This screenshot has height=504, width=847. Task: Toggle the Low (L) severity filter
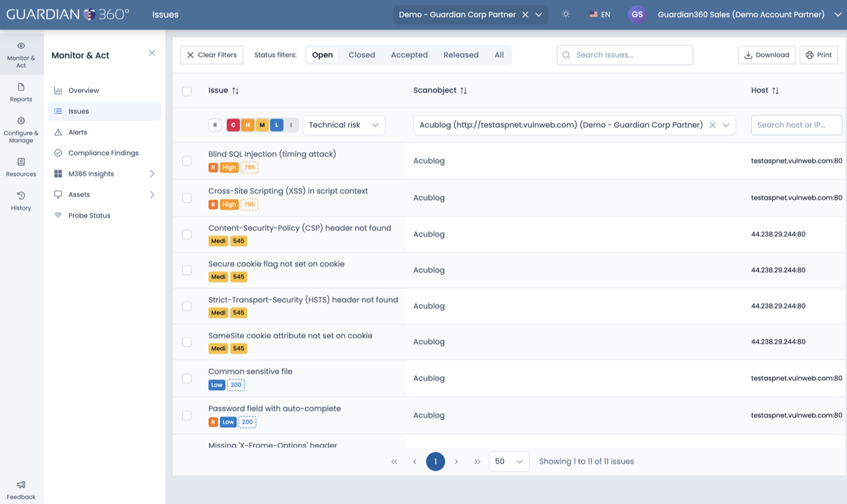click(x=276, y=125)
